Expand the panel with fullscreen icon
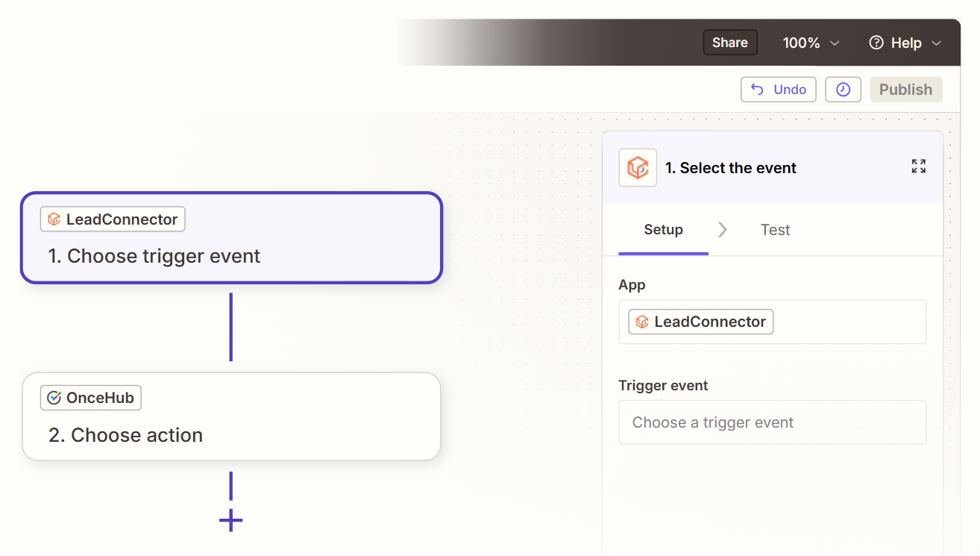 pos(919,166)
